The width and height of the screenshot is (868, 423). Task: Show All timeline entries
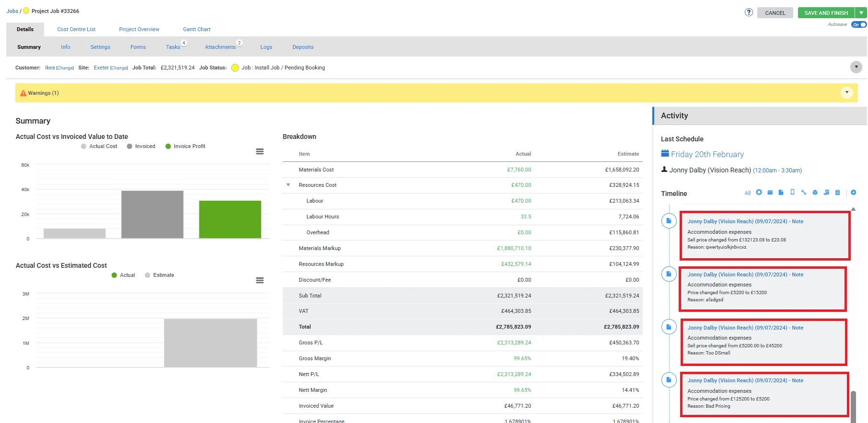(x=748, y=193)
